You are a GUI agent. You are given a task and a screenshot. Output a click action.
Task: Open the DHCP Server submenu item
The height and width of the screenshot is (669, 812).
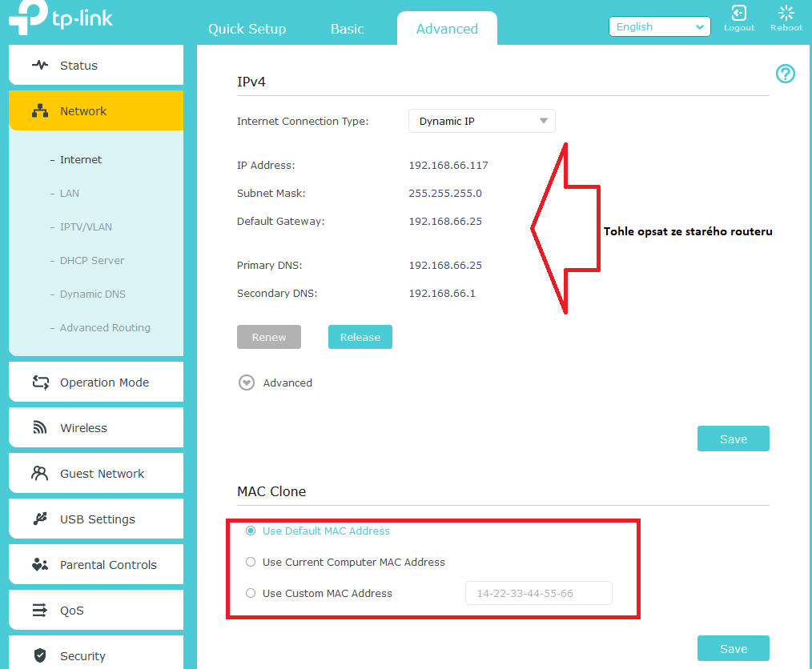coord(91,260)
